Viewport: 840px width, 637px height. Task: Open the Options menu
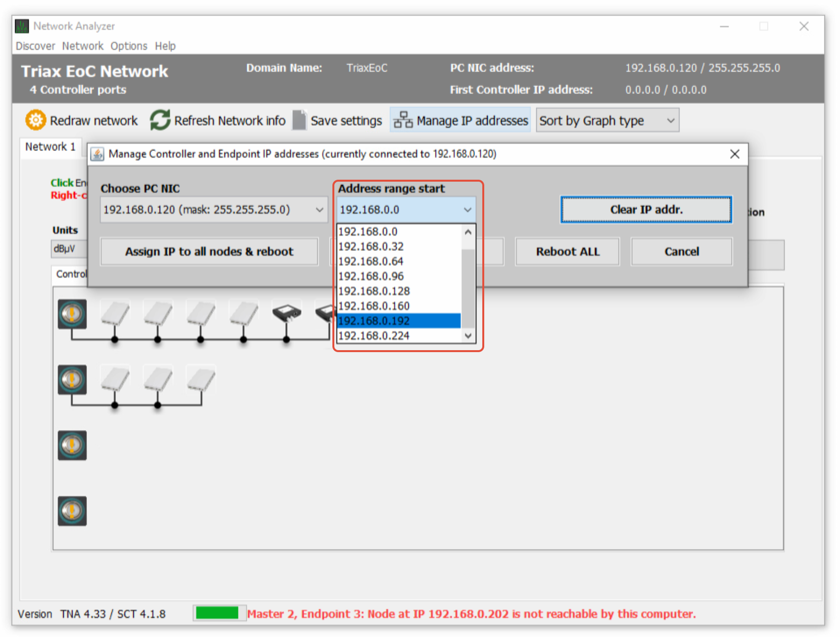click(129, 46)
